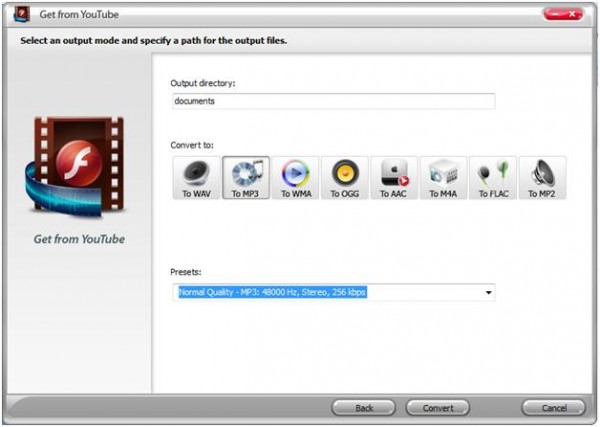The height and width of the screenshot is (427, 600).
Task: Minimize the Get from YouTube window
Action: coord(553,14)
